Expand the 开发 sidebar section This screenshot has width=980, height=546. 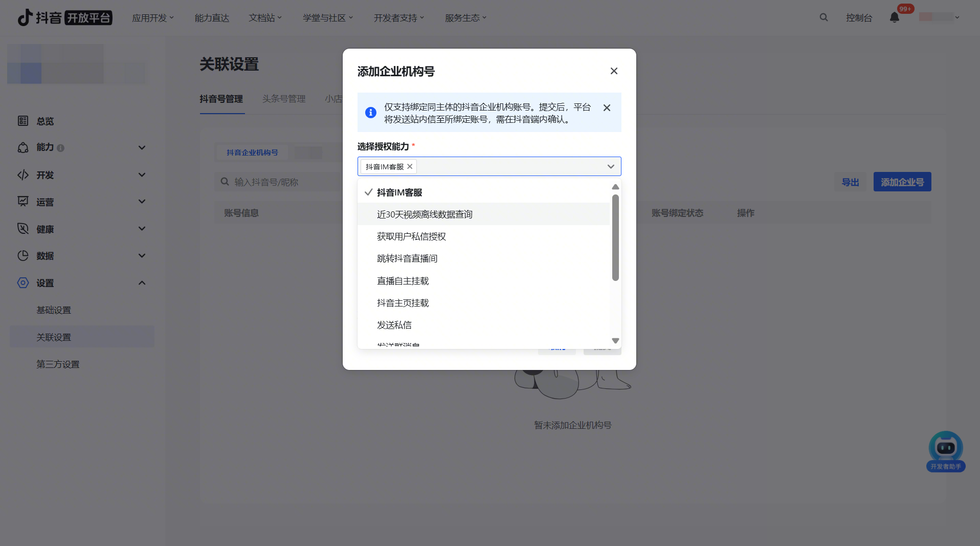pyautogui.click(x=142, y=175)
